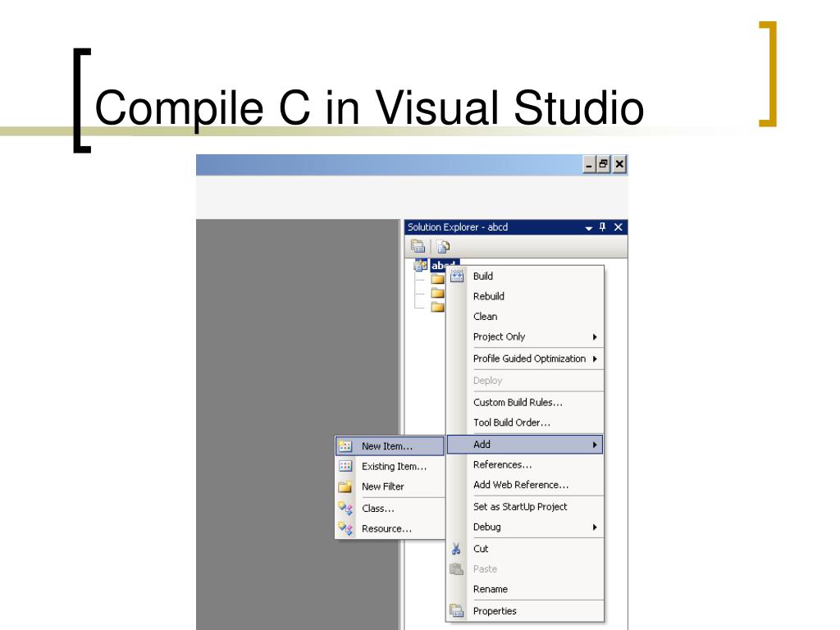This screenshot has height=630, width=840.
Task: Click the Properties toolbar icon in Solution Explorer
Action: tap(418, 246)
